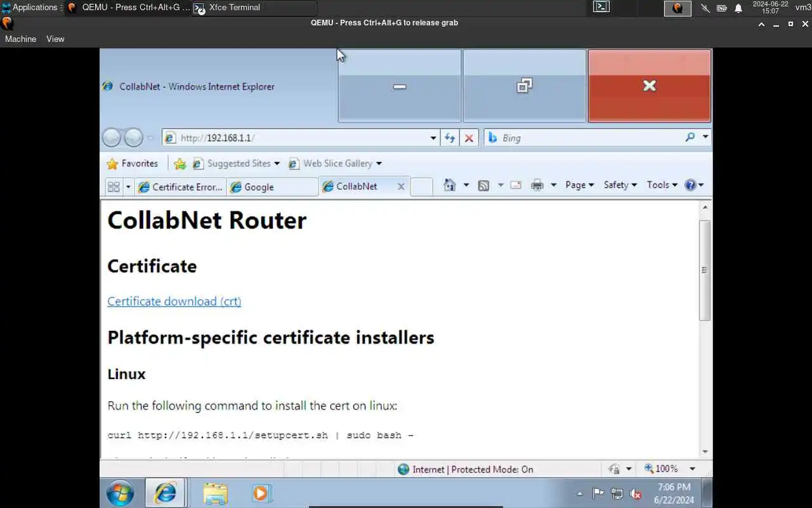This screenshot has height=508, width=812.
Task: Click the notification bell icon
Action: (x=738, y=8)
